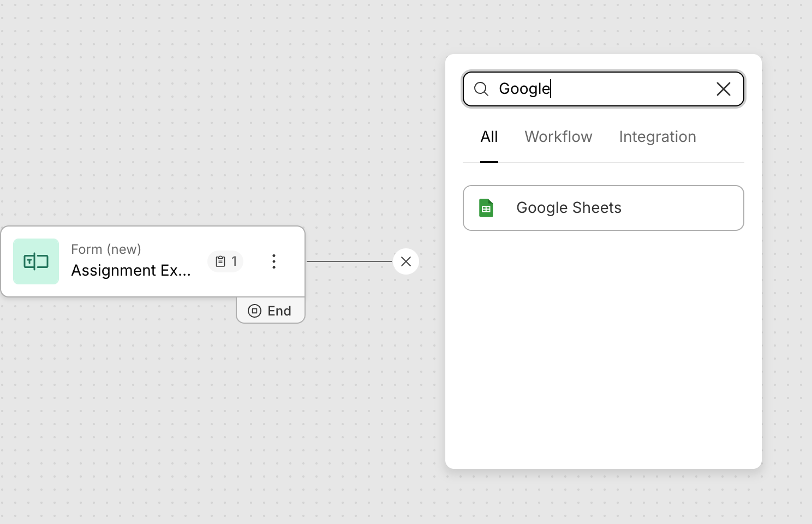Select the green Form node icon
The height and width of the screenshot is (524, 812).
tap(36, 261)
